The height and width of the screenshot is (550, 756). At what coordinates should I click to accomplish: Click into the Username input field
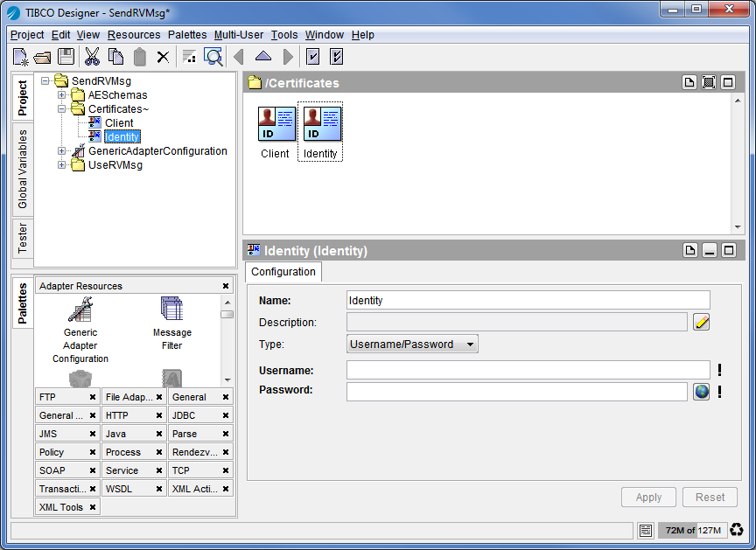click(528, 370)
